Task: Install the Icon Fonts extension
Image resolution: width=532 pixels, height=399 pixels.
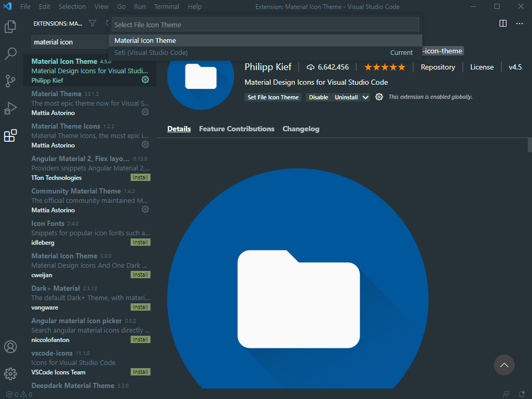Action: coord(141,242)
